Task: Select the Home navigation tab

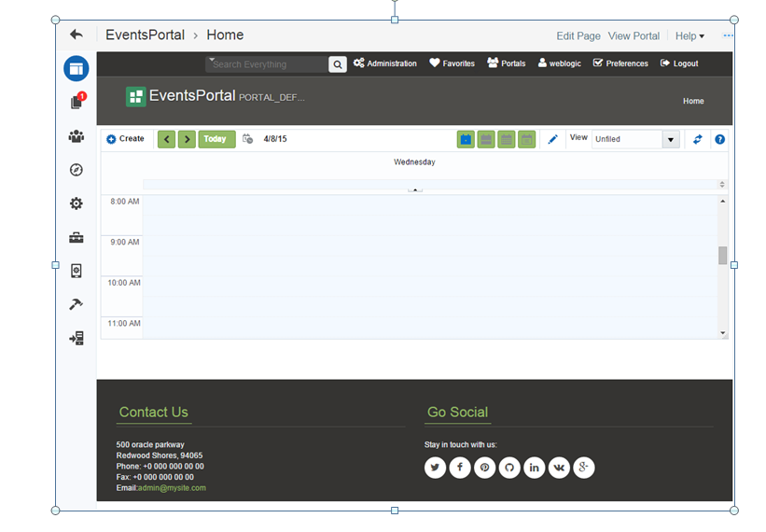Action: coord(693,101)
